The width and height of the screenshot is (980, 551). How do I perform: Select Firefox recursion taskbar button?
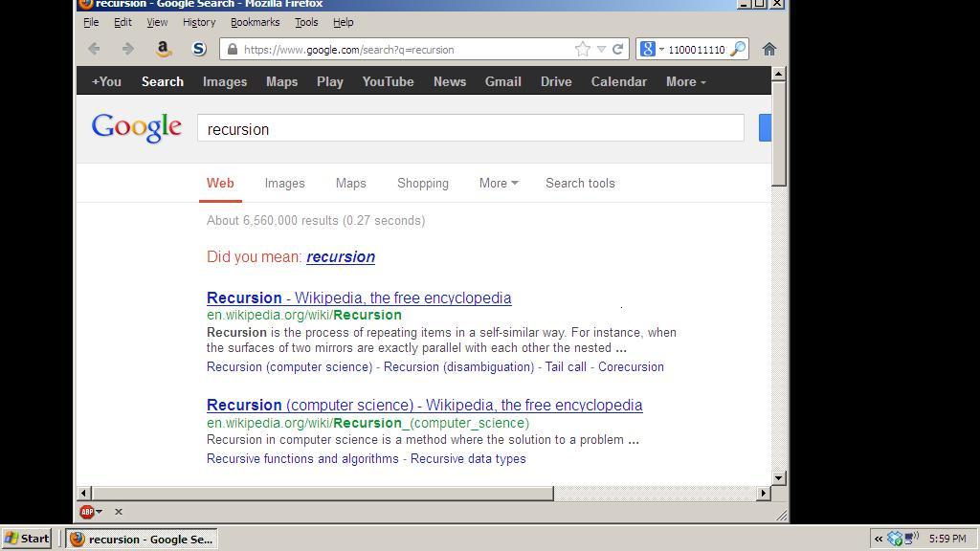(x=142, y=539)
